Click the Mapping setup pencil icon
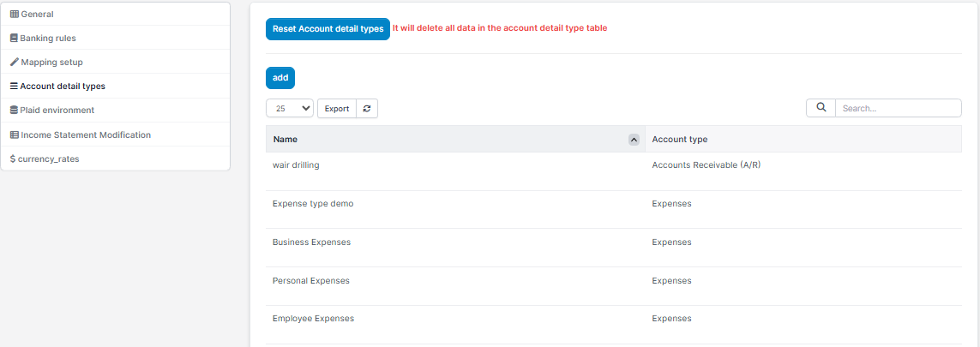This screenshot has width=980, height=347. pos(14,63)
